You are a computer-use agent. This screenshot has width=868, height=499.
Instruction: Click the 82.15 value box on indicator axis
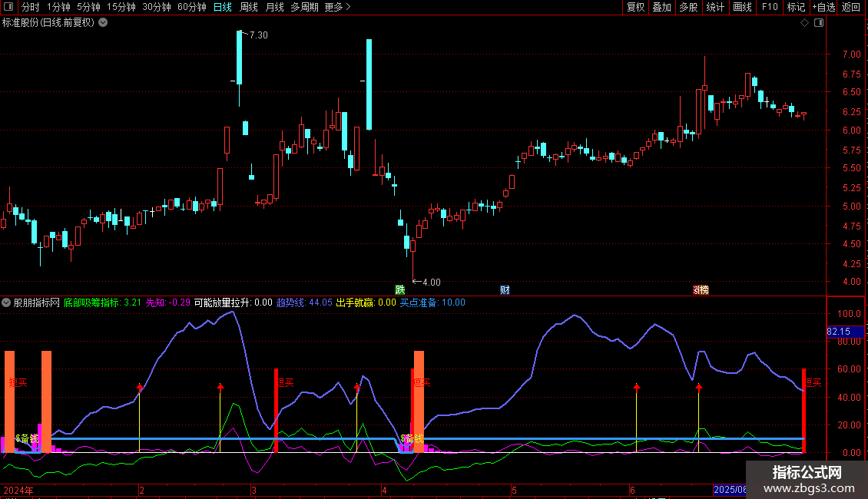pyautogui.click(x=845, y=332)
